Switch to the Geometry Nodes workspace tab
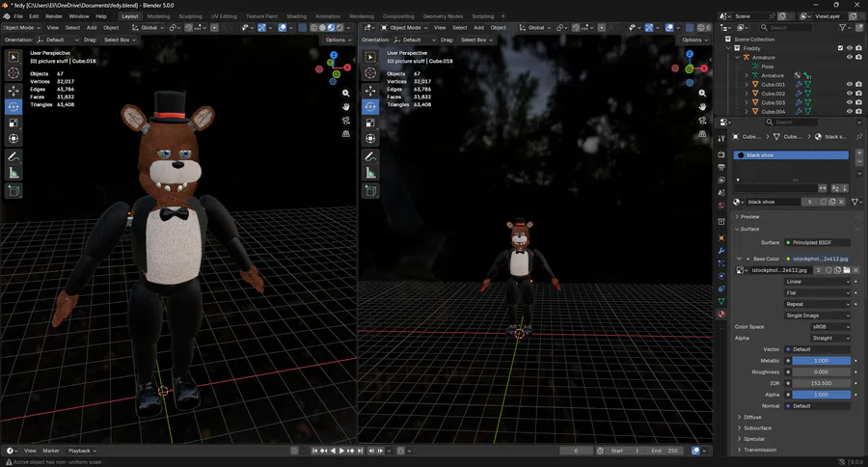Viewport: 868px width, 467px height. click(x=443, y=16)
